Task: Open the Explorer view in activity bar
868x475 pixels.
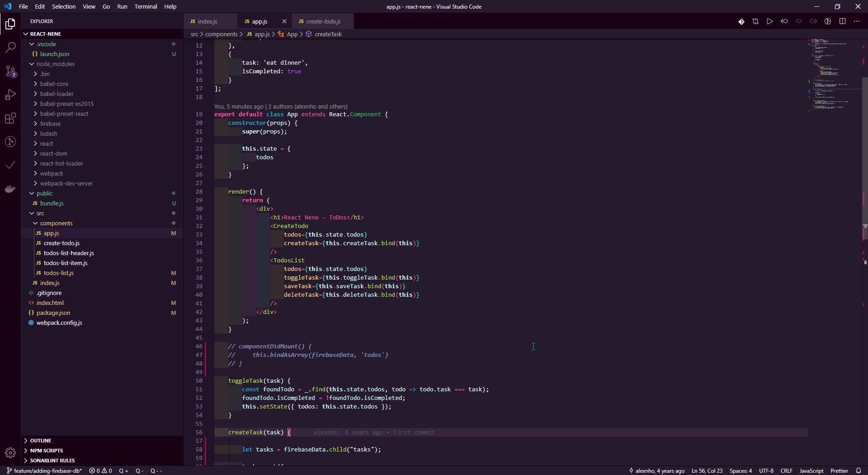Action: pos(10,24)
